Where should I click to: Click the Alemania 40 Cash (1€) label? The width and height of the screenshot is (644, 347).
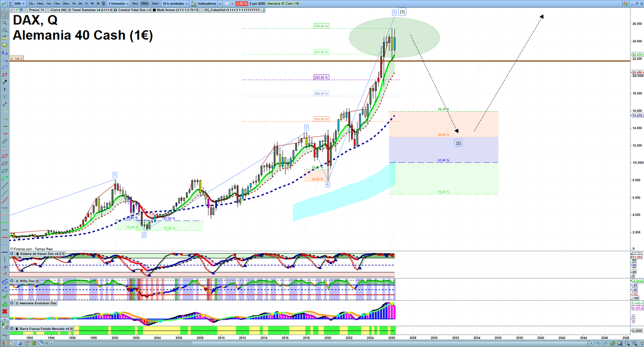coord(283,4)
